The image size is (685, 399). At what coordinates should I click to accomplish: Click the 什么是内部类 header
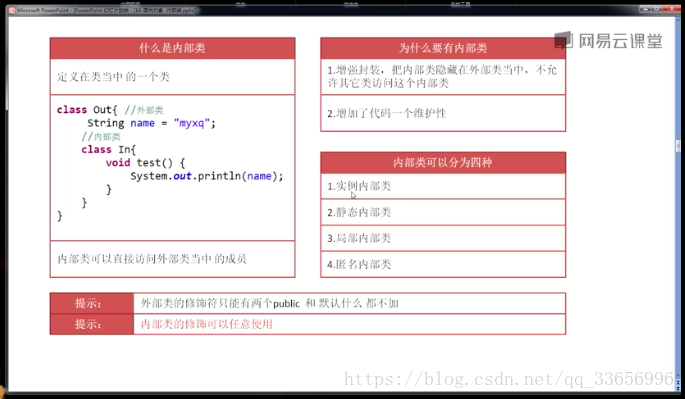coord(172,48)
